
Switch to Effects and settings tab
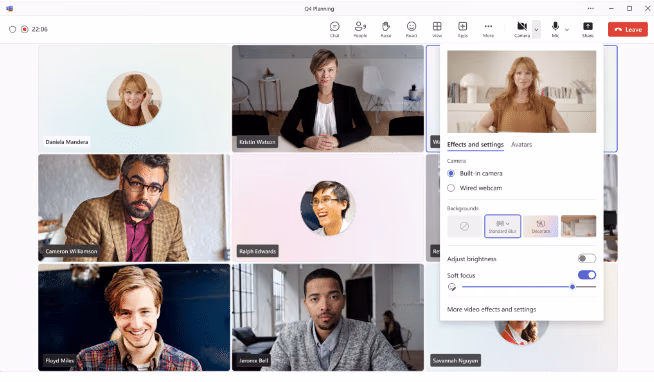(x=475, y=144)
